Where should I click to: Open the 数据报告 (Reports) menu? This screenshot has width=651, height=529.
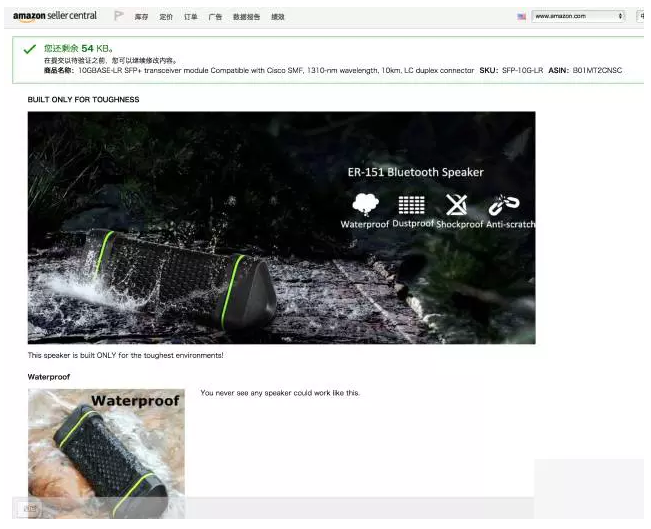(246, 17)
